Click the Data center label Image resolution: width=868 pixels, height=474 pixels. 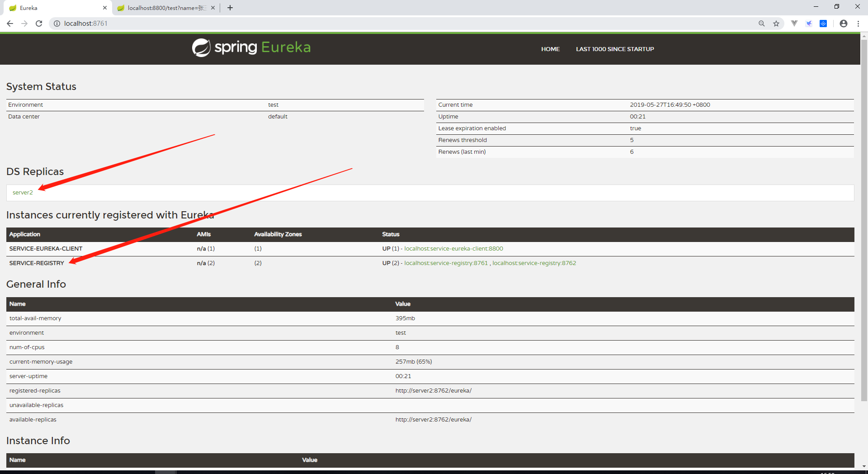(x=24, y=117)
